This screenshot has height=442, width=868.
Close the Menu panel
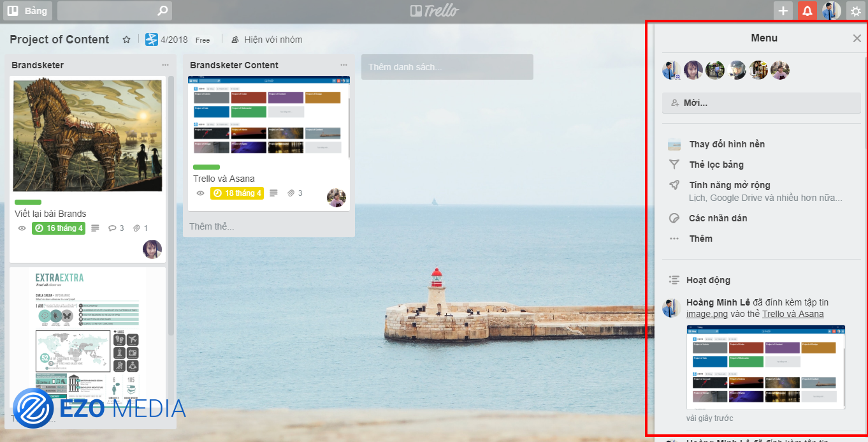(x=857, y=38)
